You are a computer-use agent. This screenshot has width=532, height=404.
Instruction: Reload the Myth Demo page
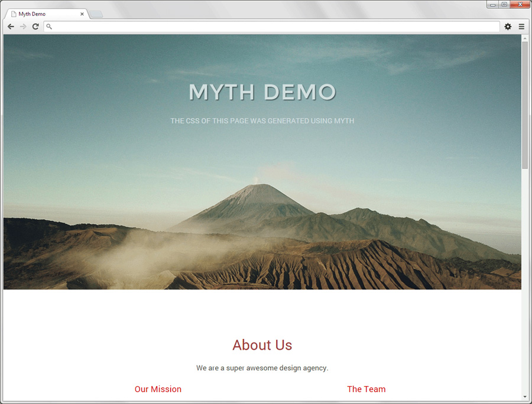[x=35, y=27]
